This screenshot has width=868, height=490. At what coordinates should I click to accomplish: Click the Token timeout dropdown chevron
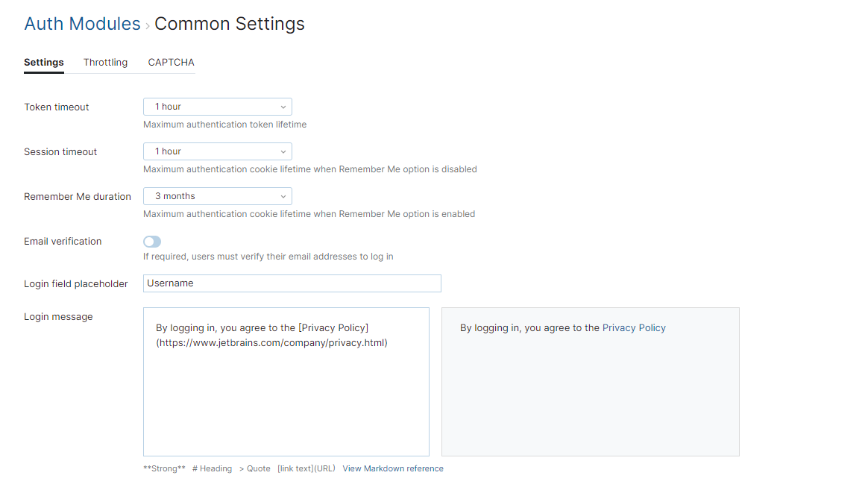[283, 107]
